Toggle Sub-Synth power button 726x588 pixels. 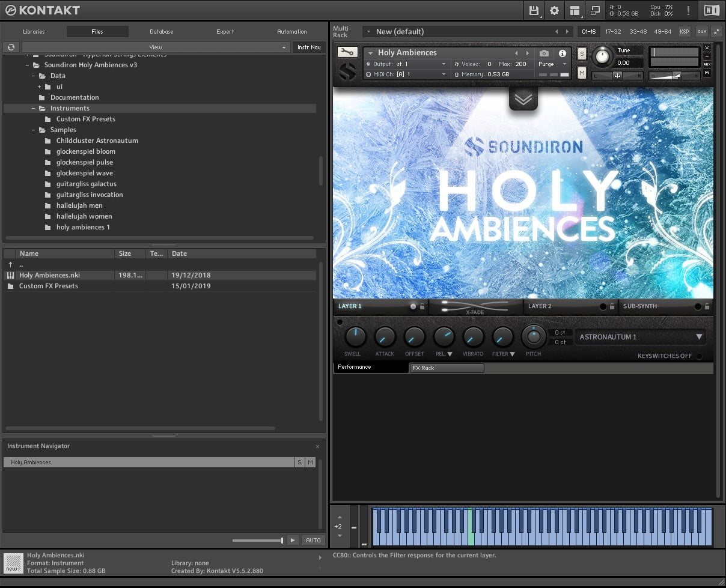pyautogui.click(x=698, y=306)
